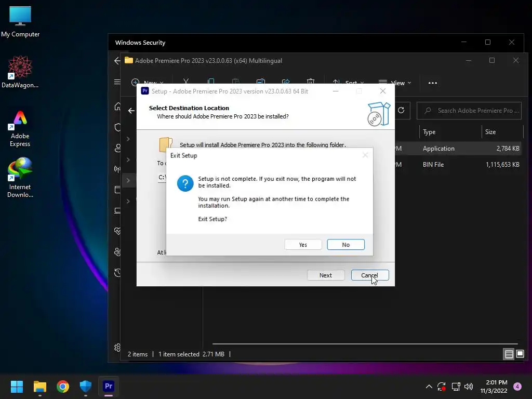Sort files by Type column header
This screenshot has height=399, width=532.
(449, 131)
